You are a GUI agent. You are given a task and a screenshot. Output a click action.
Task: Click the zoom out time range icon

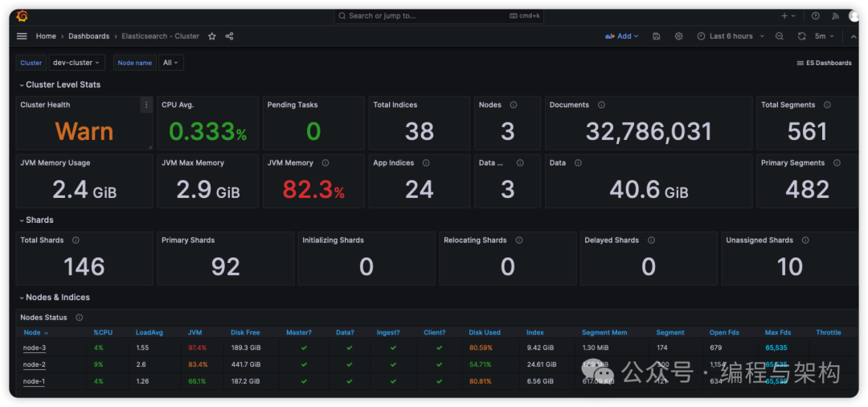780,36
